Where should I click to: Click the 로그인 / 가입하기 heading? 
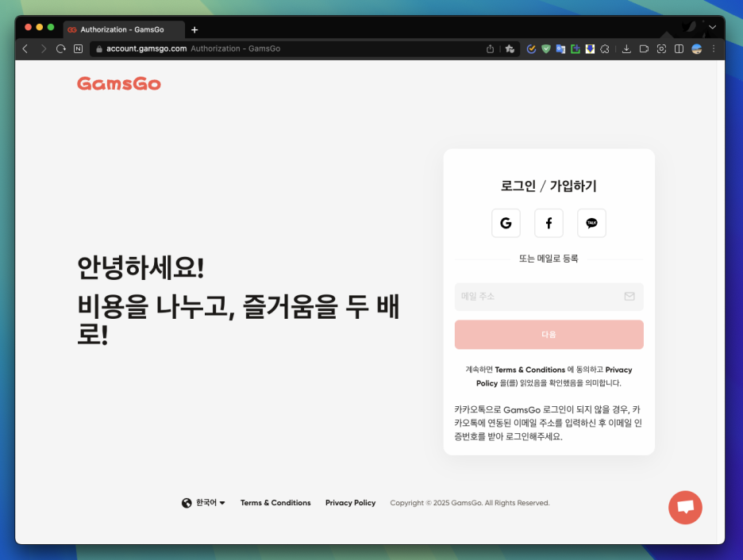pos(549,186)
